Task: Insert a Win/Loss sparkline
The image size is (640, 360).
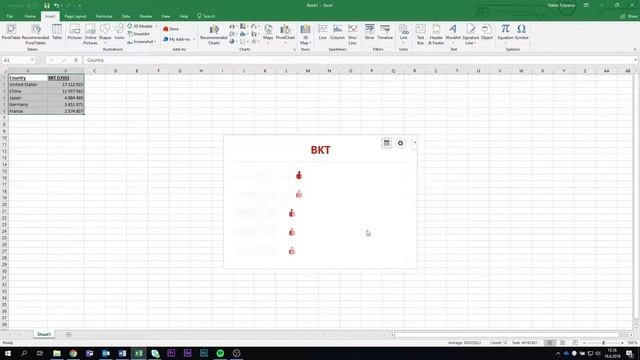Action: pos(353,34)
